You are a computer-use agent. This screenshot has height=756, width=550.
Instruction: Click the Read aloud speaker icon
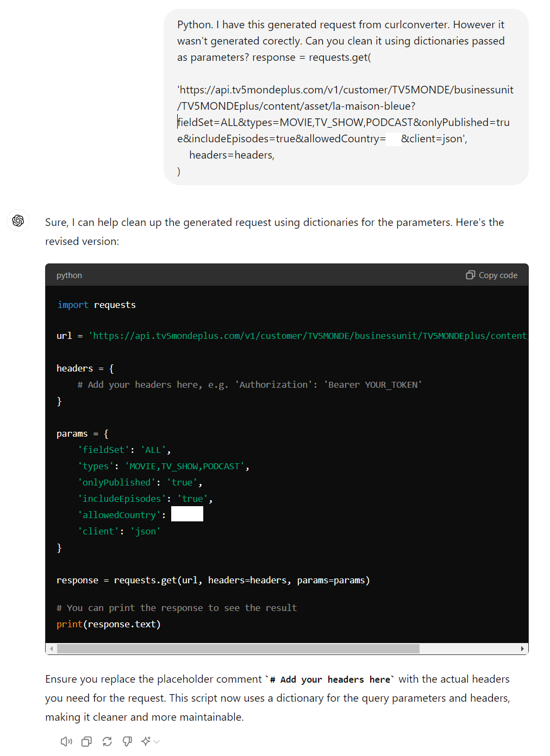tap(66, 741)
